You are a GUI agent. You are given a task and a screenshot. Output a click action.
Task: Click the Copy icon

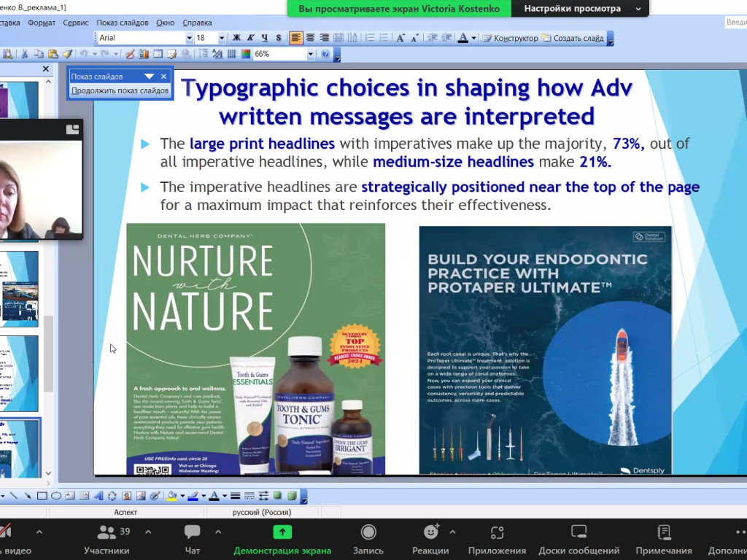tap(39, 54)
